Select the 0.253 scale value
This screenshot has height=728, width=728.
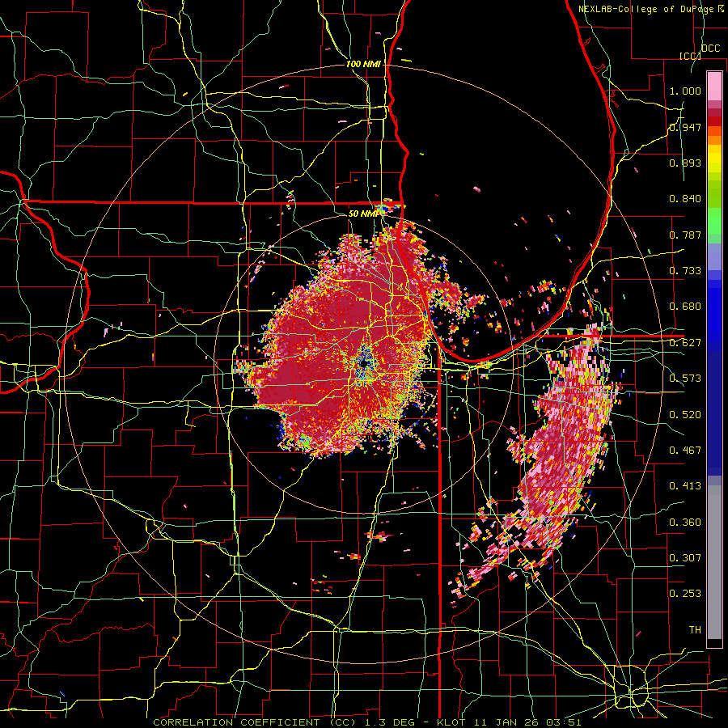685,594
